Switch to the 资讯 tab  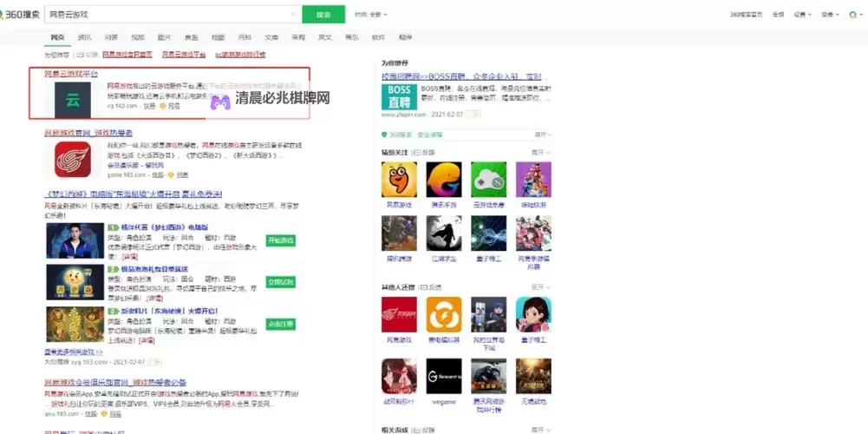pyautogui.click(x=84, y=37)
